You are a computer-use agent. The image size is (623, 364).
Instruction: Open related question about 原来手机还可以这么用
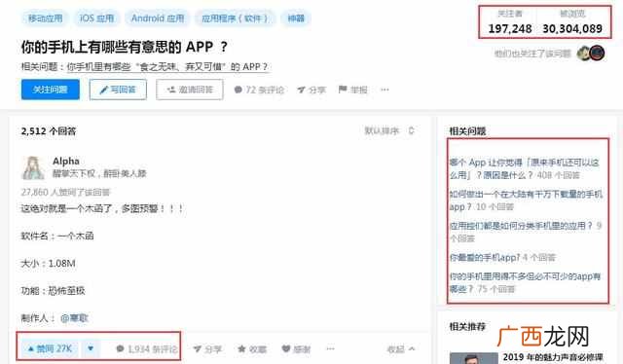[525, 169]
